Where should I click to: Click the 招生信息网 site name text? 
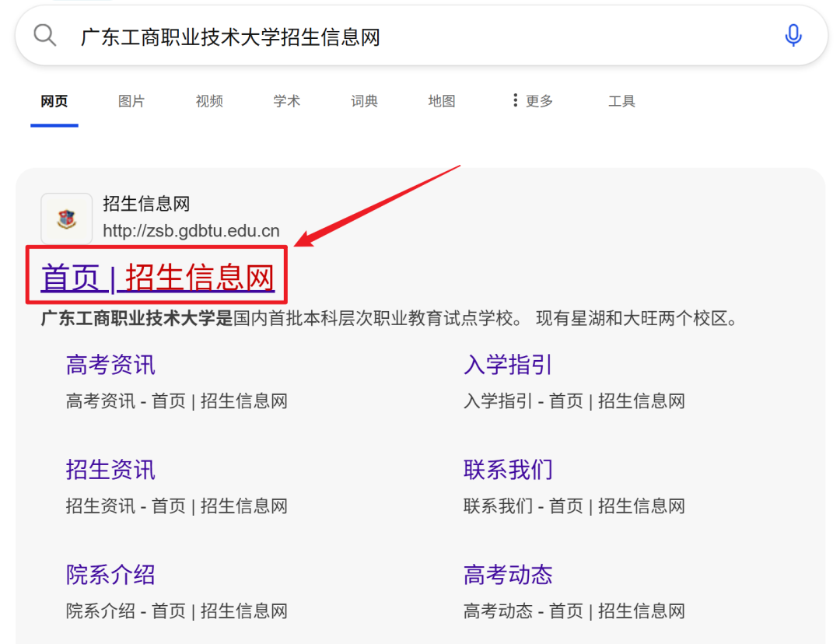pyautogui.click(x=146, y=204)
